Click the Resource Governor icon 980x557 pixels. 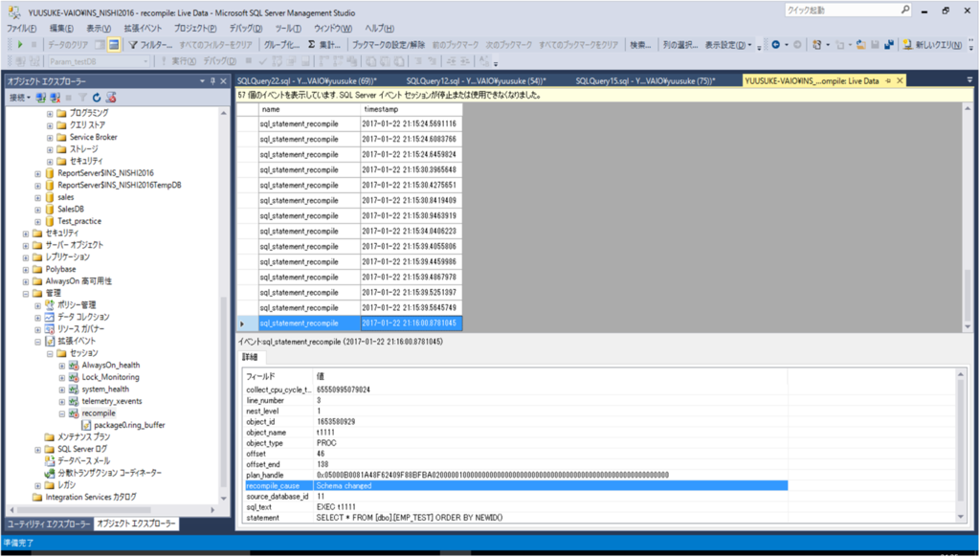[x=50, y=329]
